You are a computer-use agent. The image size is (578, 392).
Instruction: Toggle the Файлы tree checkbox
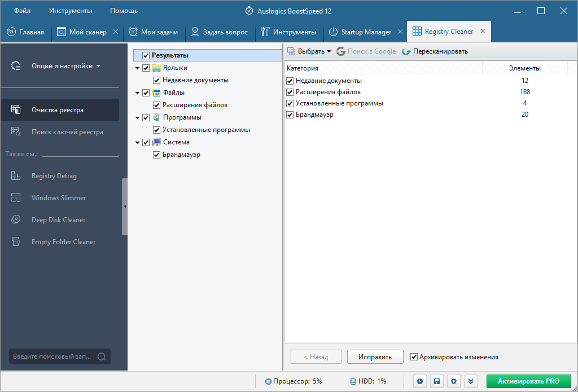pyautogui.click(x=146, y=93)
